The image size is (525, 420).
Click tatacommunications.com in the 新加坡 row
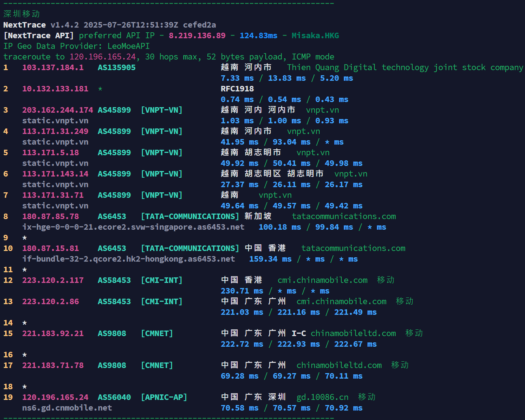click(x=344, y=216)
